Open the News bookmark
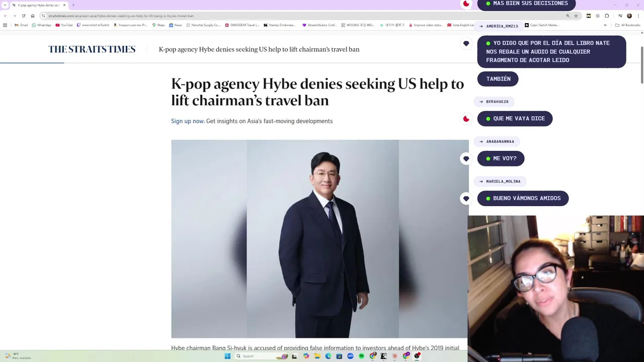644x362 pixels. [176, 25]
